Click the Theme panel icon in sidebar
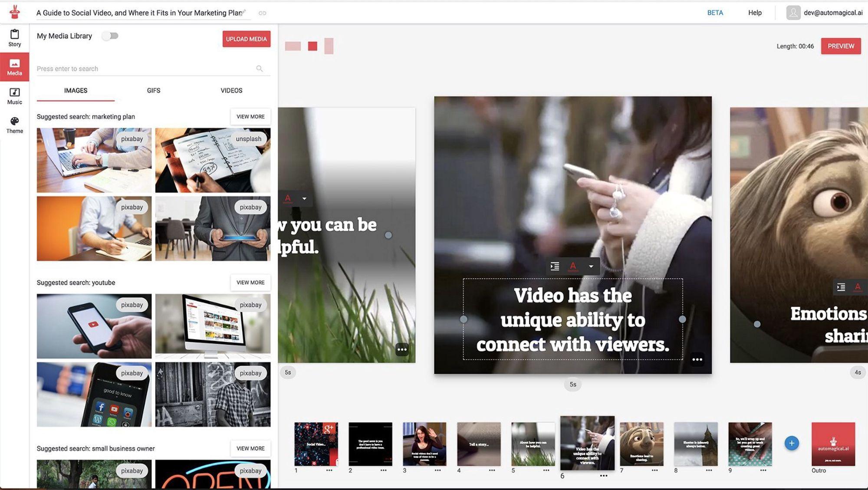The height and width of the screenshot is (490, 868). click(14, 125)
